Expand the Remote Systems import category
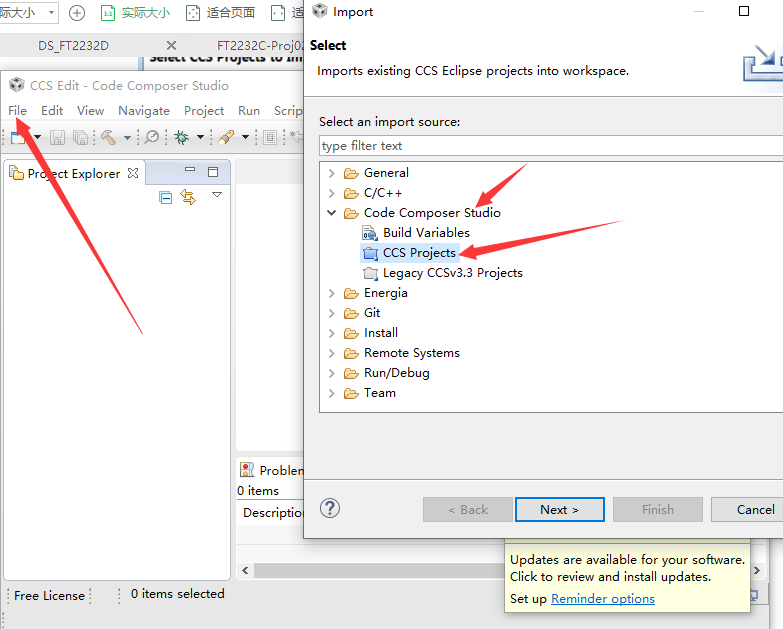 click(x=331, y=353)
